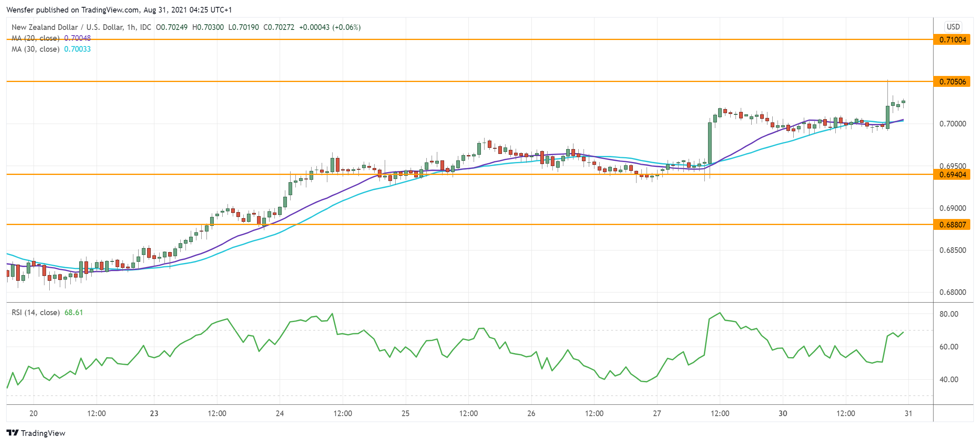Click the cyan MA value 0.70033
Image resolution: width=980 pixels, height=444 pixels.
[78, 48]
